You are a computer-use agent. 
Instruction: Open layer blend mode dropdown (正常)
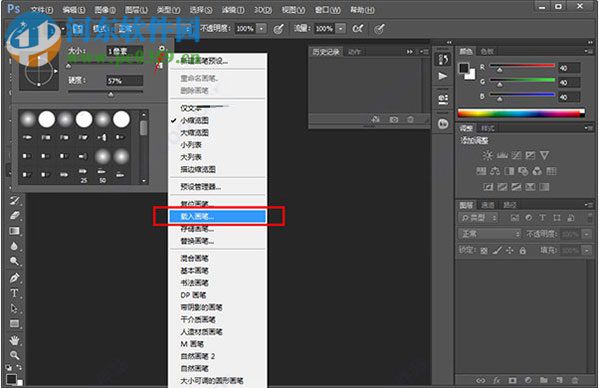[489, 233]
